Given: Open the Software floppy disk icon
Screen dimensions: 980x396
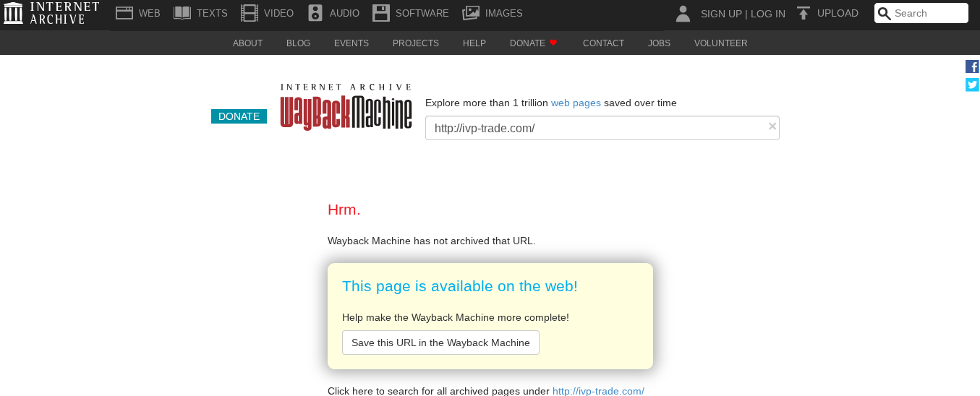Looking at the screenshot, I should point(381,13).
